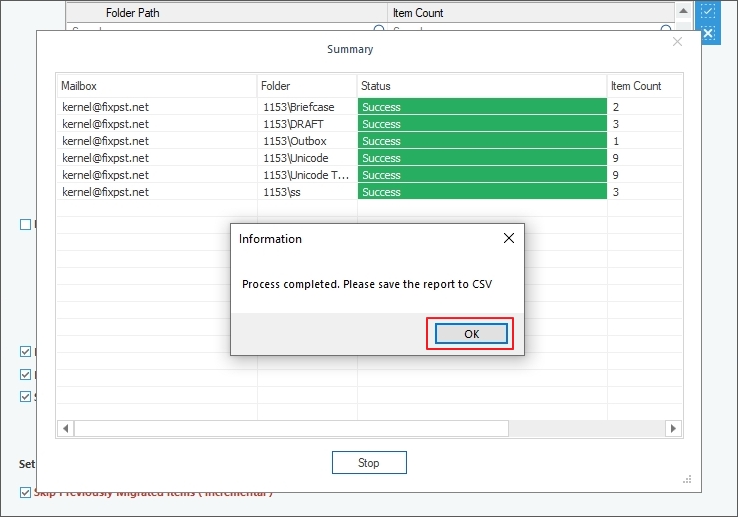Click the select-all check icon top right

tap(708, 11)
